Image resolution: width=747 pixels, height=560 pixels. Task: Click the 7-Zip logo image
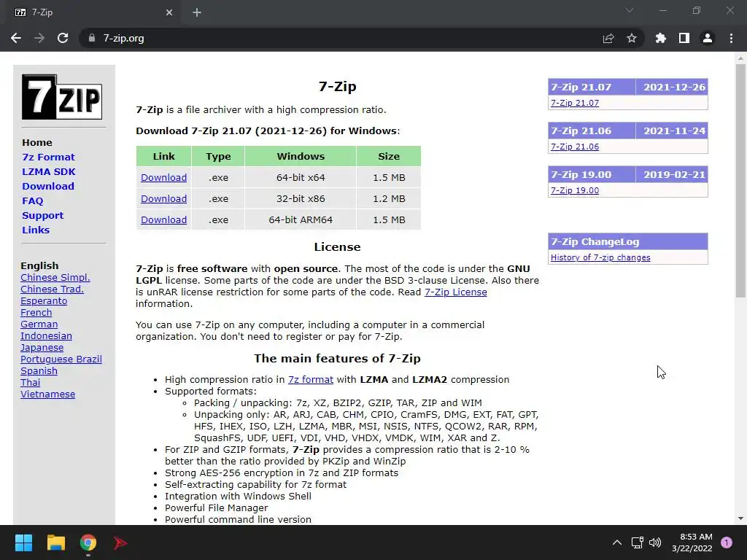(x=62, y=97)
